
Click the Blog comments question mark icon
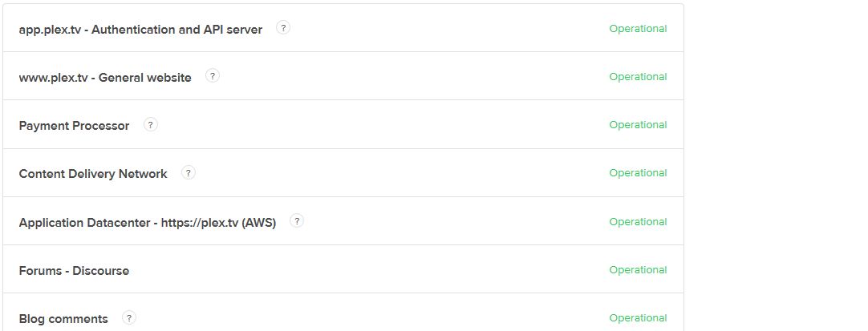pyautogui.click(x=129, y=317)
